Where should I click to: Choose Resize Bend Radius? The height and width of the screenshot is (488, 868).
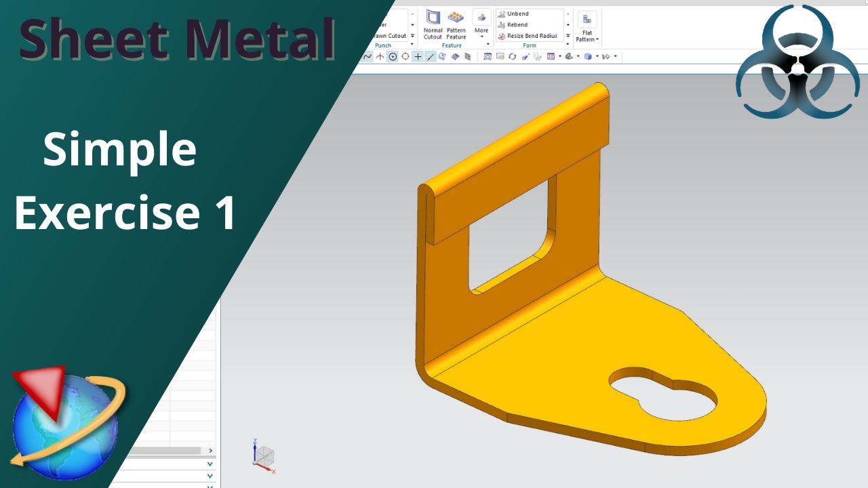pyautogui.click(x=528, y=36)
